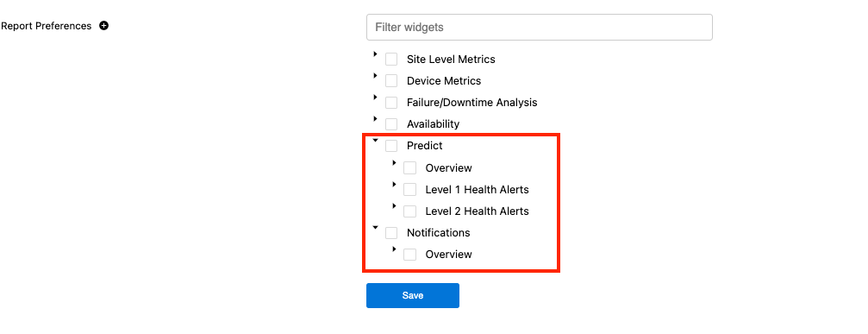Expand the Failure/Downtime Analysis arrow

[375, 97]
